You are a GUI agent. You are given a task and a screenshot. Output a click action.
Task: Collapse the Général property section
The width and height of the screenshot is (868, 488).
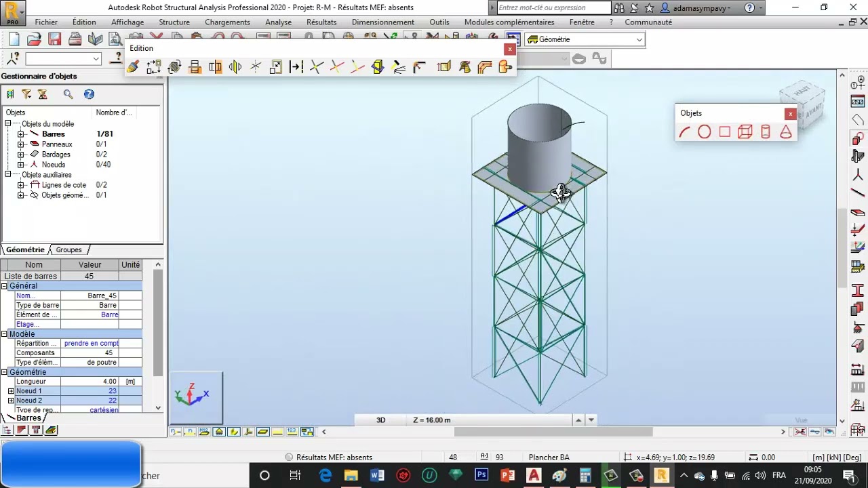[x=4, y=286]
